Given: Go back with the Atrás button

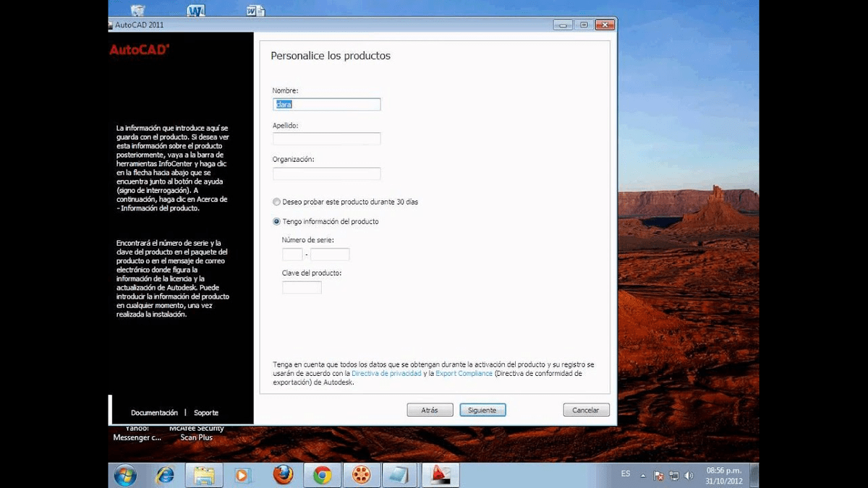Looking at the screenshot, I should pos(430,410).
